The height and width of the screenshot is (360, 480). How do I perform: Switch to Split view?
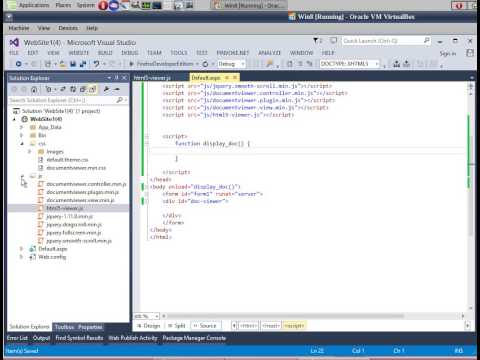click(x=177, y=325)
